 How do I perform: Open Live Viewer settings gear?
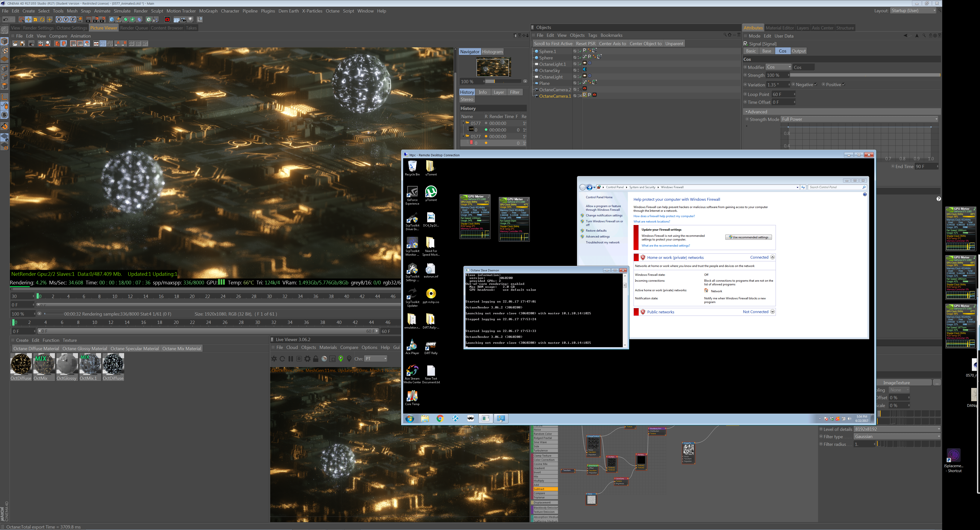click(307, 358)
